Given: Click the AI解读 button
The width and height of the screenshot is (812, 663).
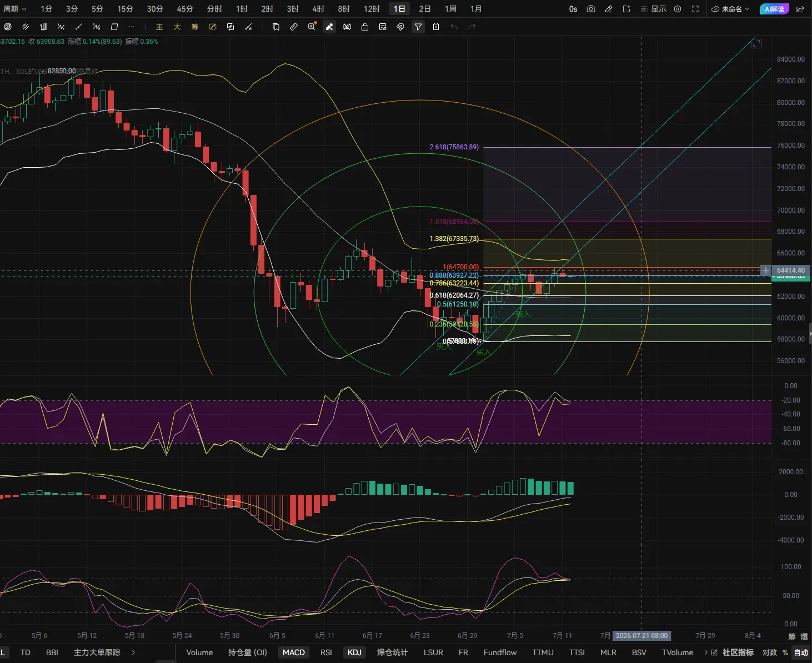Looking at the screenshot, I should pos(774,9).
